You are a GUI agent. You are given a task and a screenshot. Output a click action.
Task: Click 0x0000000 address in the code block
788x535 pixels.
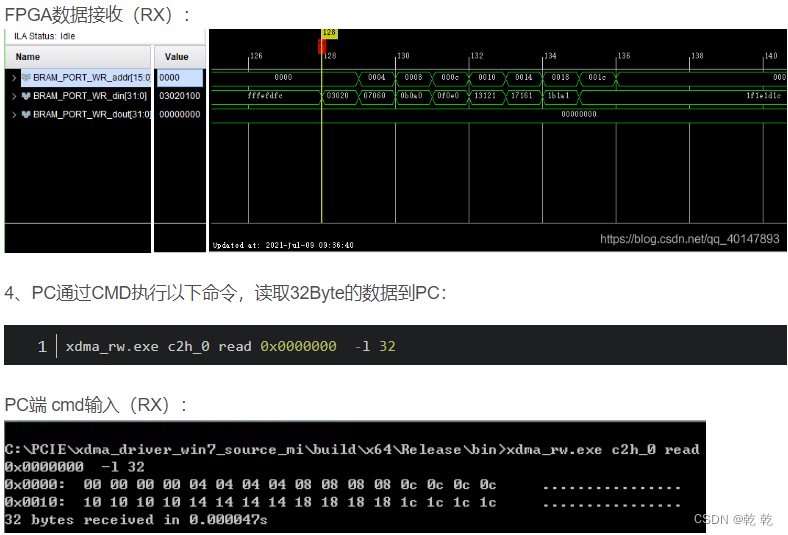point(299,347)
